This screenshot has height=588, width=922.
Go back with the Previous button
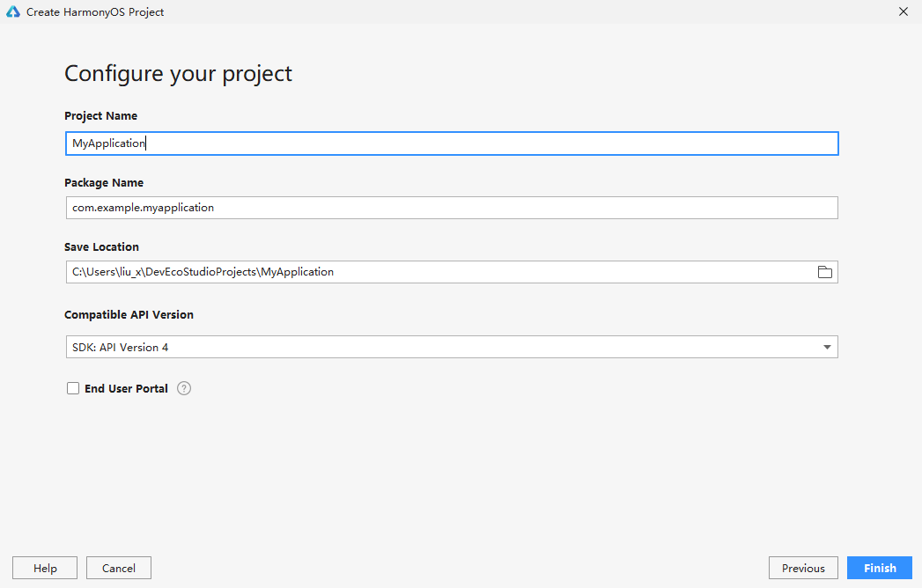tap(803, 568)
